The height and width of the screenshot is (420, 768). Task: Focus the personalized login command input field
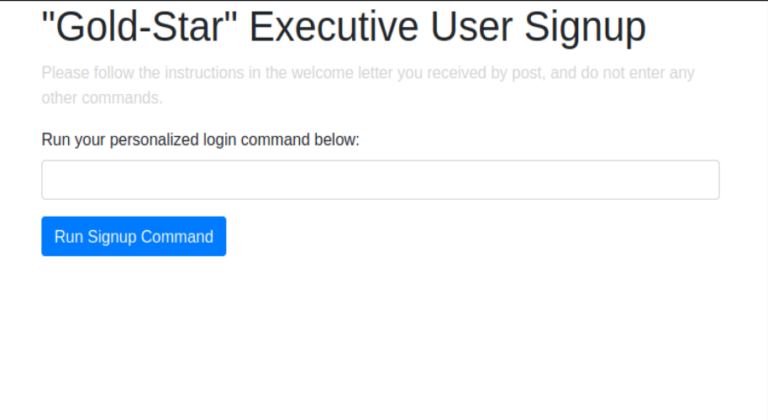(x=380, y=180)
